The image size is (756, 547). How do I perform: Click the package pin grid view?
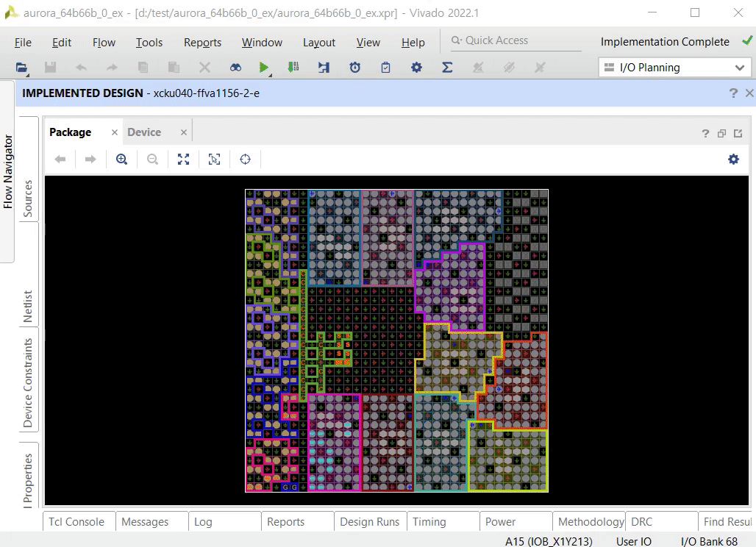pyautogui.click(x=397, y=340)
